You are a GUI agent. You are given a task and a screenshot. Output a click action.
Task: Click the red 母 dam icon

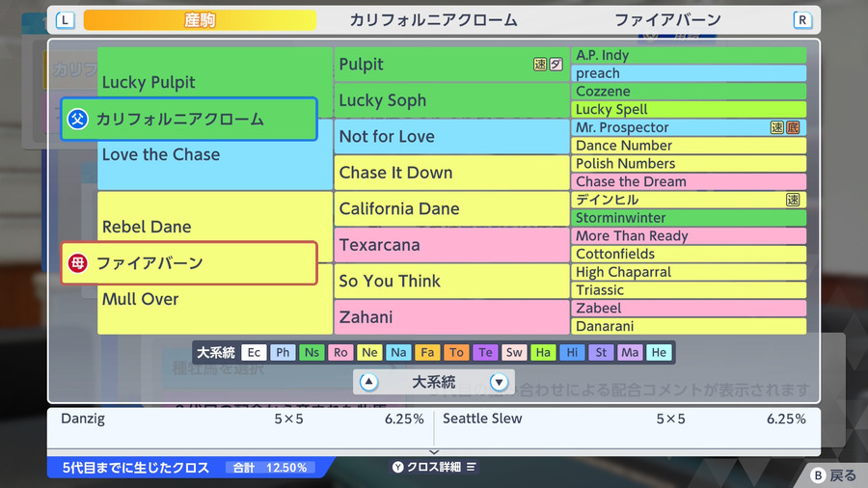click(x=77, y=263)
